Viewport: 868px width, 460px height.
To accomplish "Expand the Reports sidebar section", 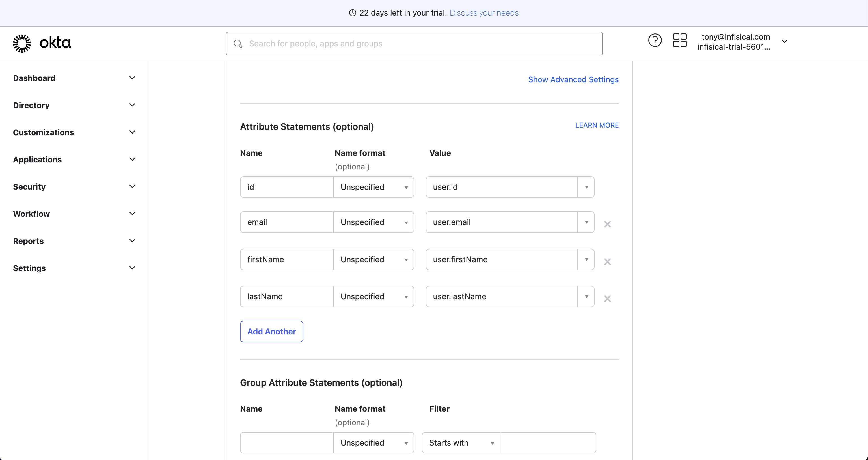I will coord(132,241).
